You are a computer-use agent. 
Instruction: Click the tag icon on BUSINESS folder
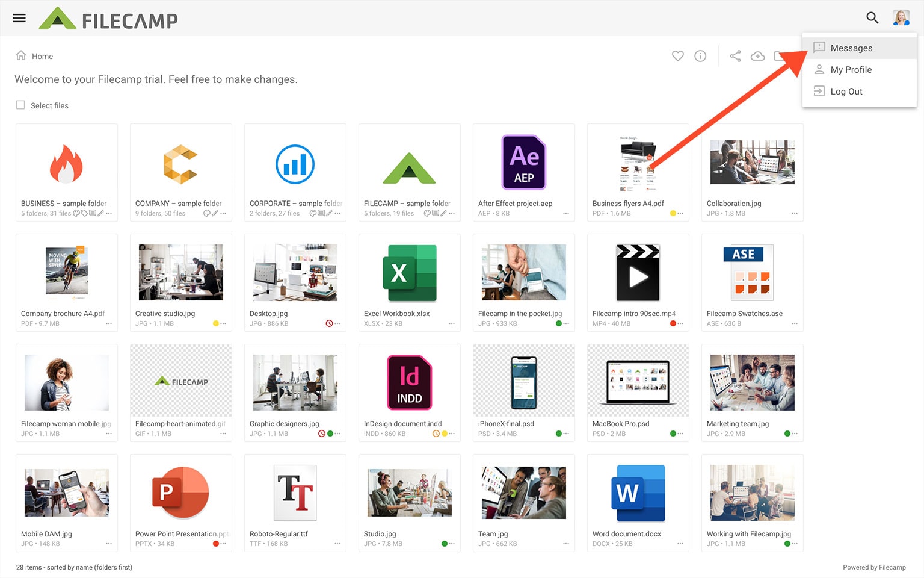click(84, 213)
